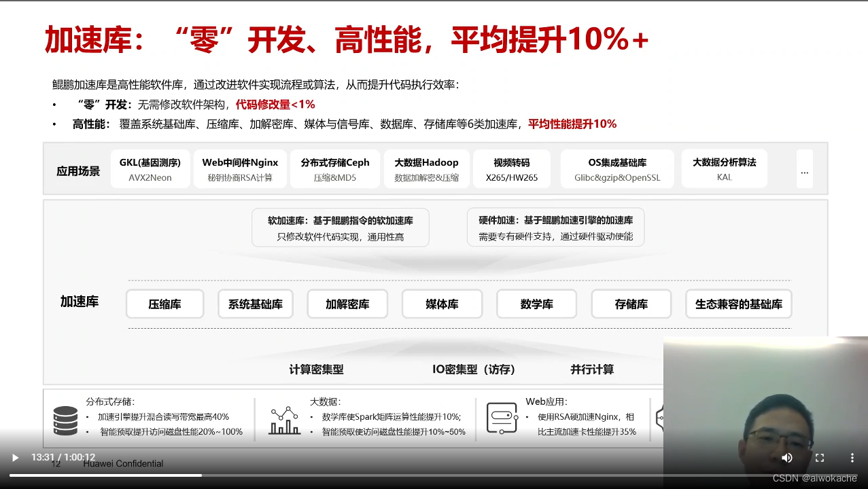Screen dimensions: 868x489
Task: Click the CSDN @aiwokache watermark text
Action: (815, 478)
